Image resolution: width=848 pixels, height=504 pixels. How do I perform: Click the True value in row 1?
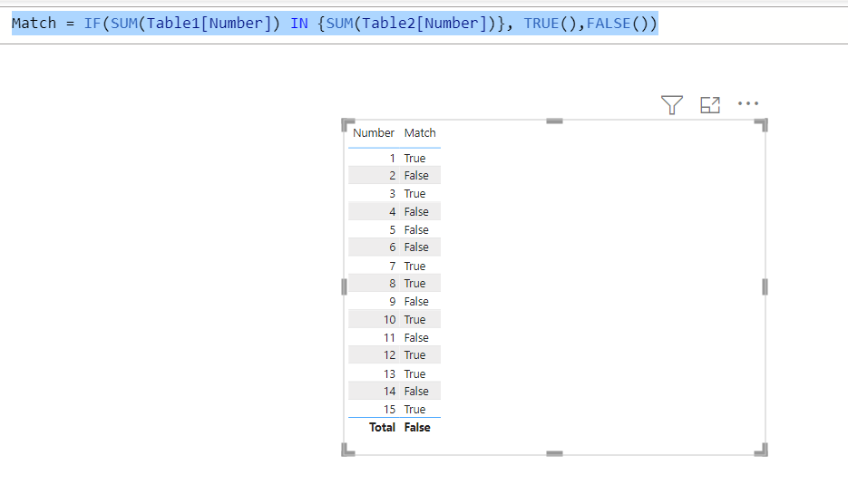414,159
